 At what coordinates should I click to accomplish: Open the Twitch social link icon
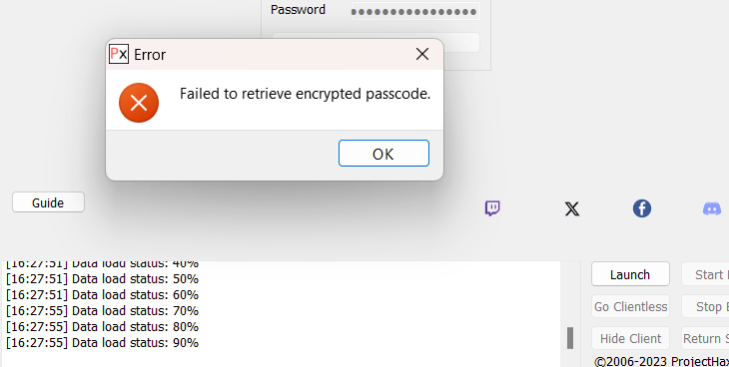(492, 208)
